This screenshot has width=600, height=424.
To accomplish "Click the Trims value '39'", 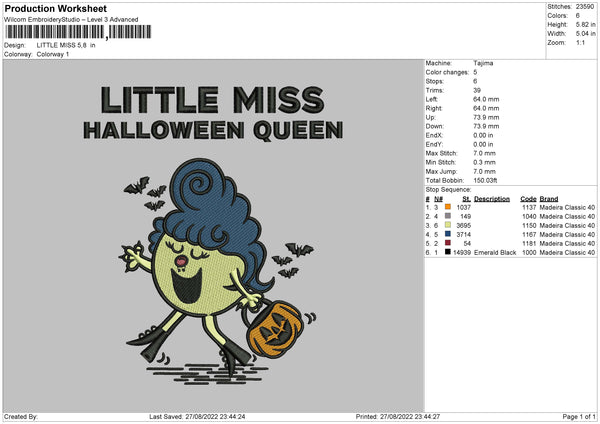I will pyautogui.click(x=477, y=90).
